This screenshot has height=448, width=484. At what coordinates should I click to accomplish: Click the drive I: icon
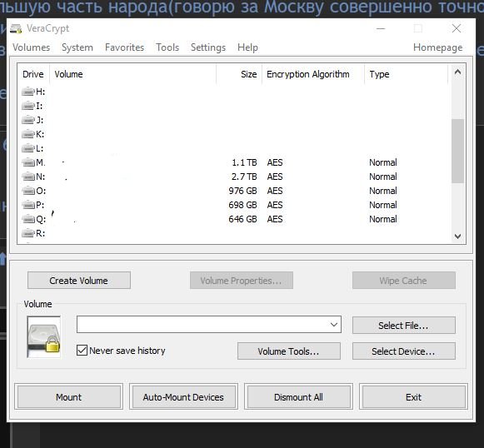point(28,106)
